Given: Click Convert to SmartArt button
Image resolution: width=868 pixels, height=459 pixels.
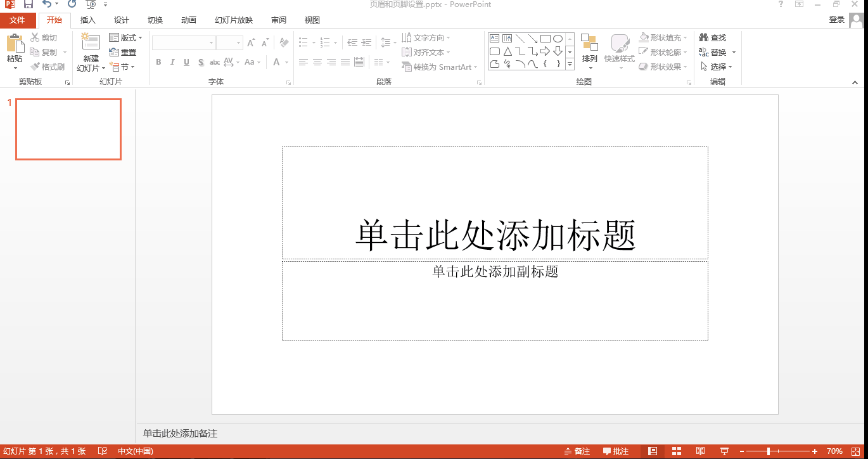Looking at the screenshot, I should [x=439, y=67].
